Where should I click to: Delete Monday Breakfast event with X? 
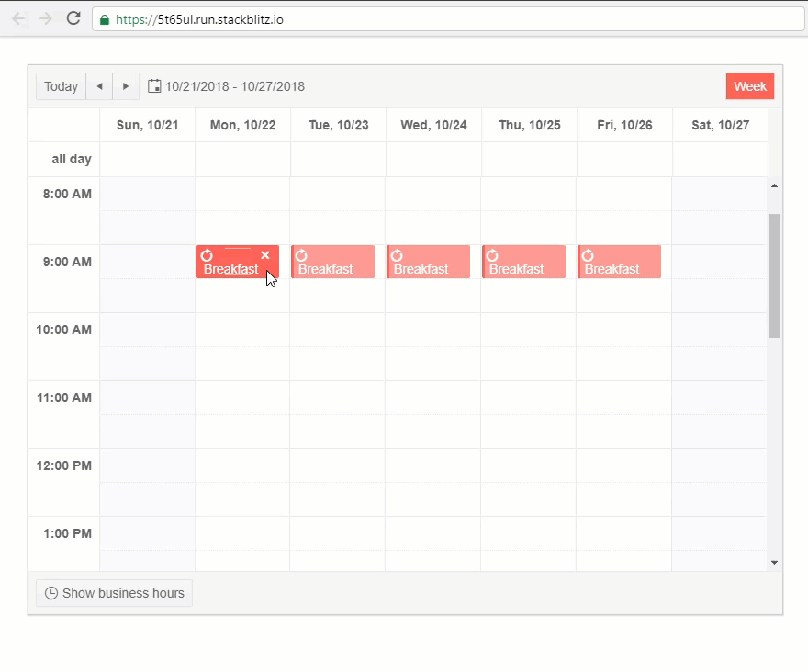point(265,254)
